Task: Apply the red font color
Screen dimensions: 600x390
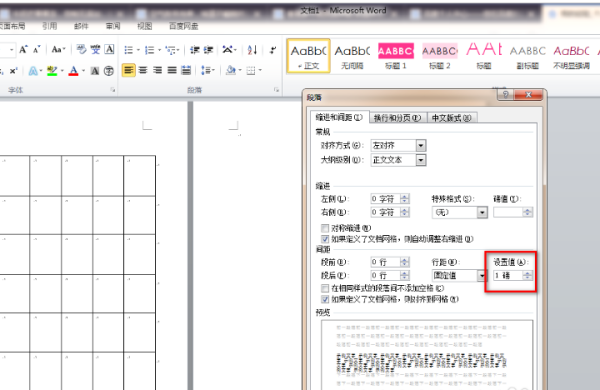Action: [73, 71]
